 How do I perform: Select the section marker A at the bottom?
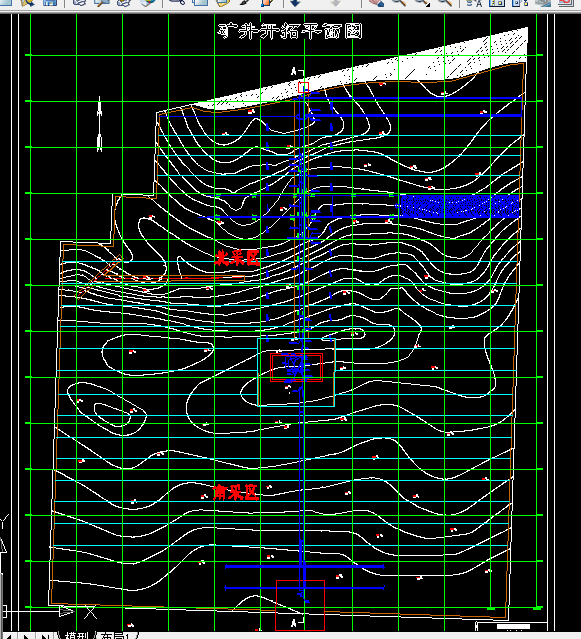pos(294,623)
